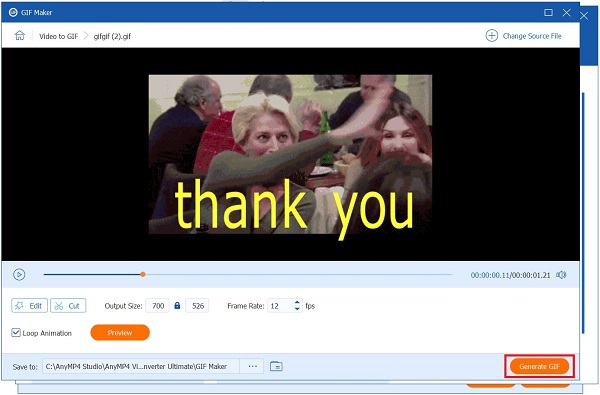
Task: Increase frame rate with up arrow
Action: point(297,302)
